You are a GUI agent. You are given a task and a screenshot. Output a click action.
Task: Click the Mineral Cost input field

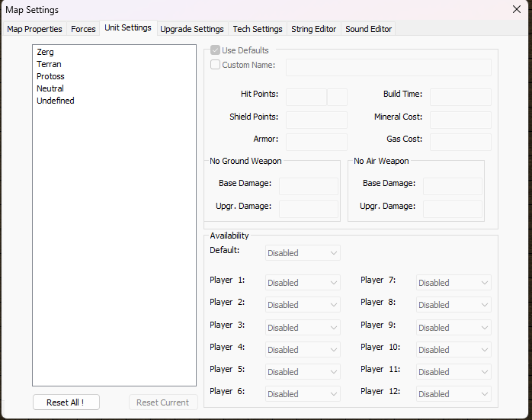click(x=460, y=120)
